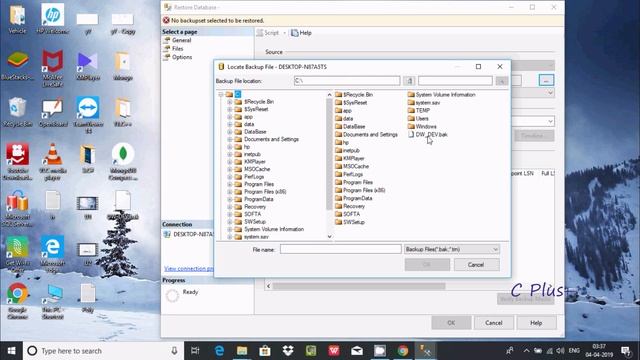The width and height of the screenshot is (640, 360).
Task: Click the Backup file location field
Action: [x=347, y=81]
